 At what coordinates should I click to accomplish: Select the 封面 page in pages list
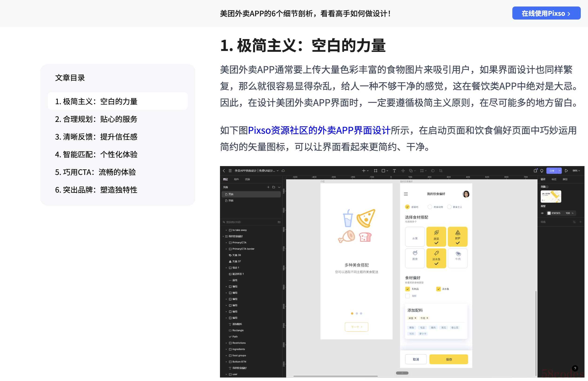pos(251,201)
